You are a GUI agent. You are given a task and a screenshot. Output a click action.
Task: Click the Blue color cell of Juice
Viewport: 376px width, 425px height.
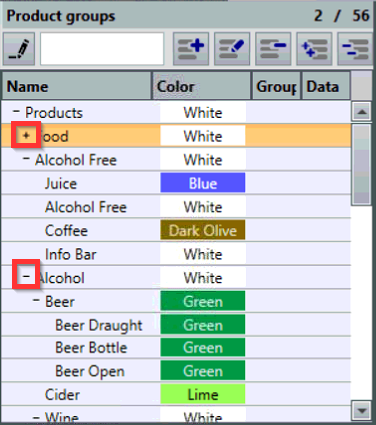click(203, 183)
